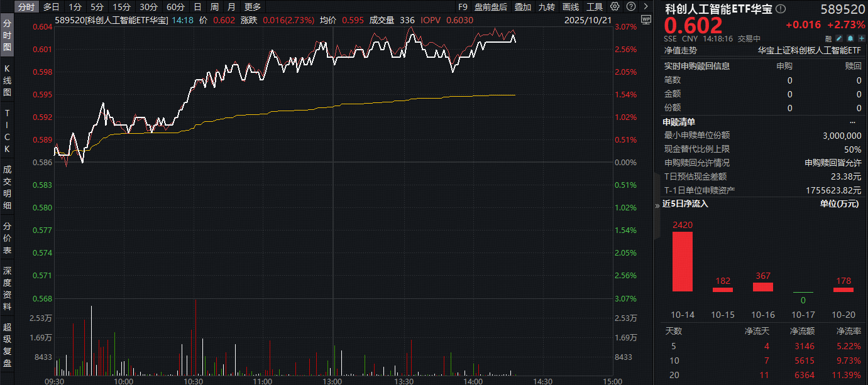This screenshot has width=868, height=385.
Task: Switch to the 5分 period tab
Action: click(x=96, y=7)
